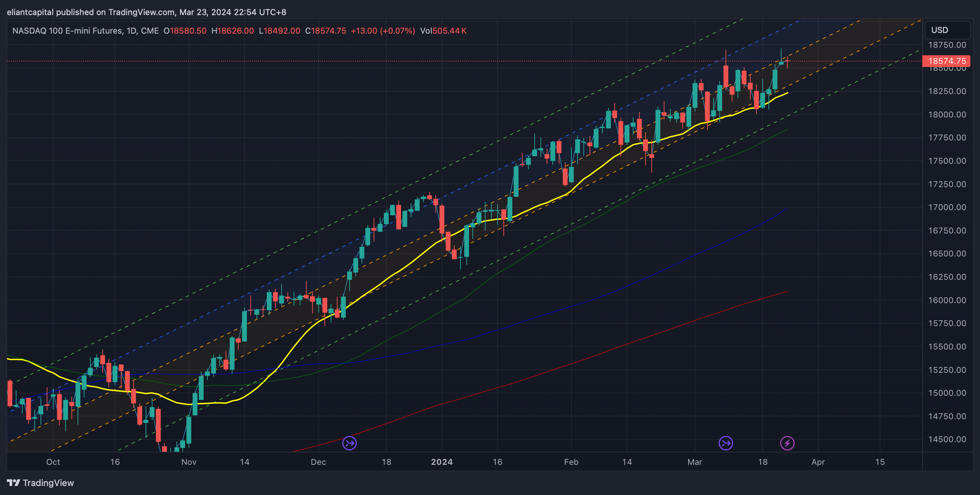Click the red 18574.75 current price label
Image resolution: width=980 pixels, height=495 pixels.
point(946,61)
